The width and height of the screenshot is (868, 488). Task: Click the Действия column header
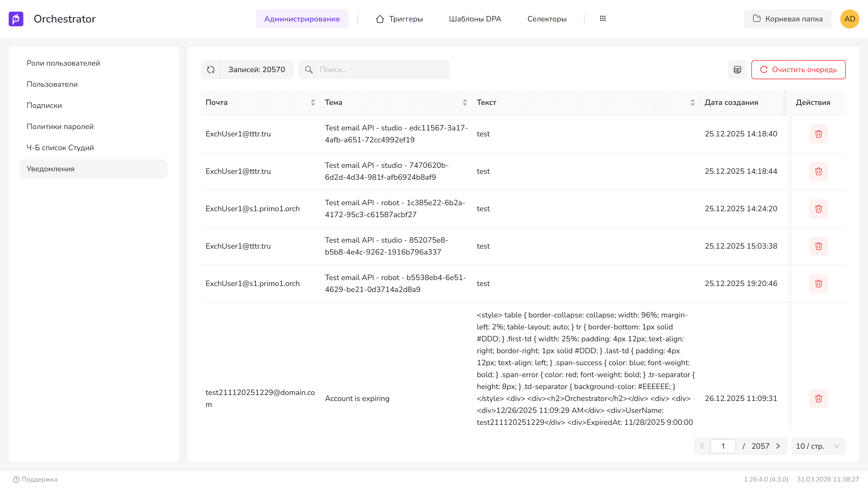[813, 102]
